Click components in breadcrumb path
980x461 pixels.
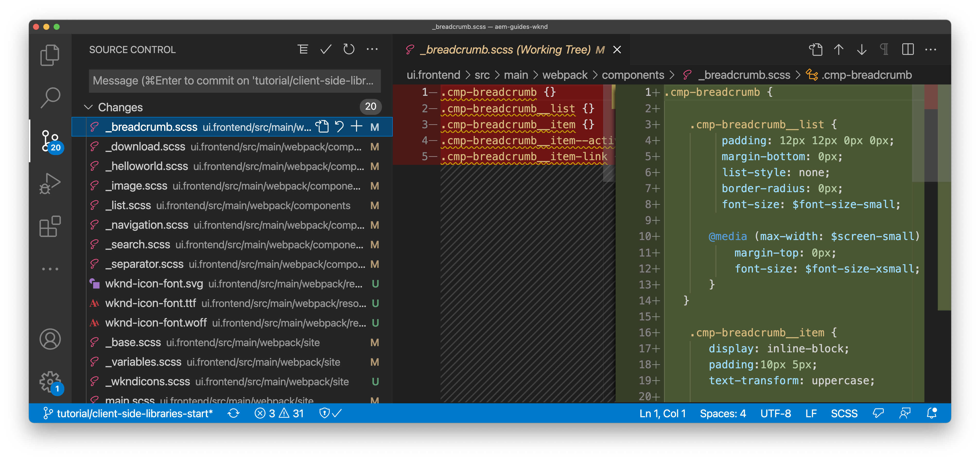point(633,75)
